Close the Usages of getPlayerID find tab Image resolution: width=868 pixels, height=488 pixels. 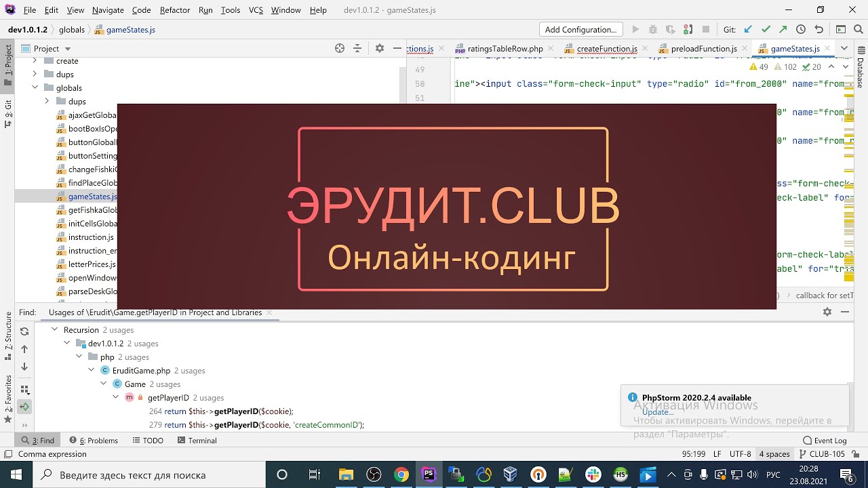pos(269,312)
